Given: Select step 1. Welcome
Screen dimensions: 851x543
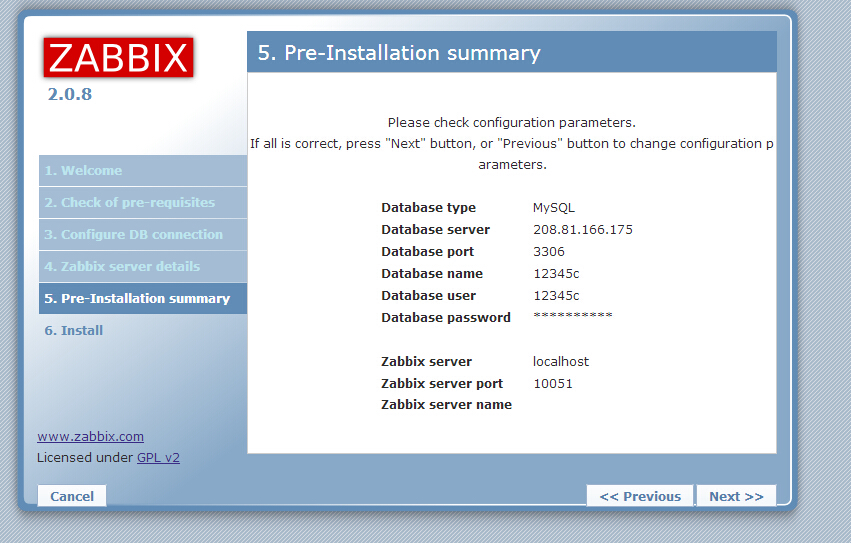Looking at the screenshot, I should [143, 171].
